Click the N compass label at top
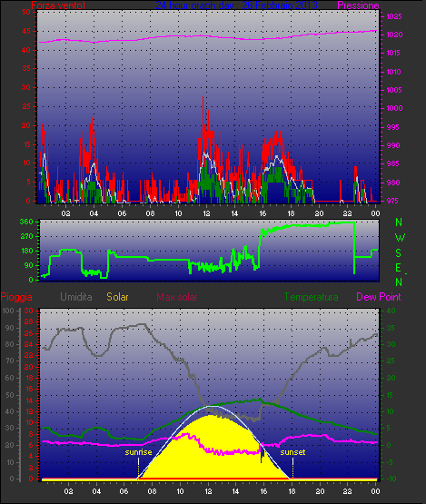The width and height of the screenshot is (426, 504). [399, 222]
